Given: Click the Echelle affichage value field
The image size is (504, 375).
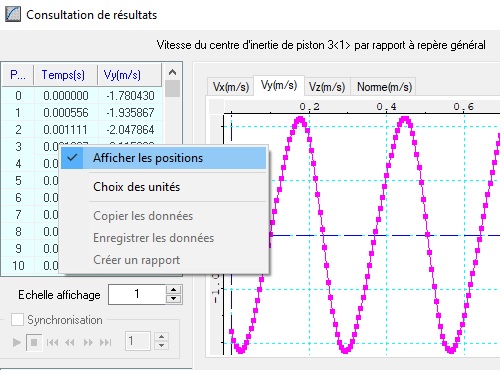Looking at the screenshot, I should click(137, 294).
